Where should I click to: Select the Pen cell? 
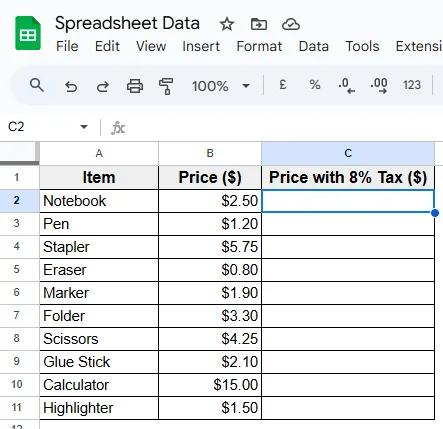tap(99, 224)
